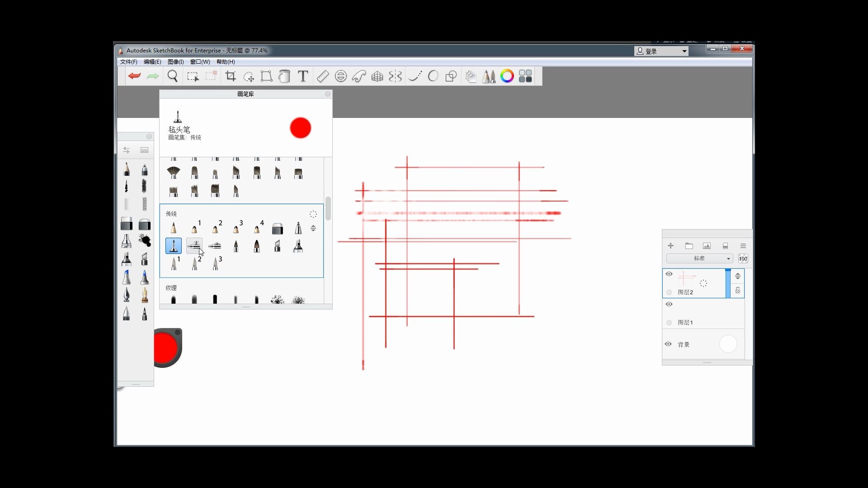Open the Color Wheel editor
The image size is (868, 488).
[x=507, y=76]
